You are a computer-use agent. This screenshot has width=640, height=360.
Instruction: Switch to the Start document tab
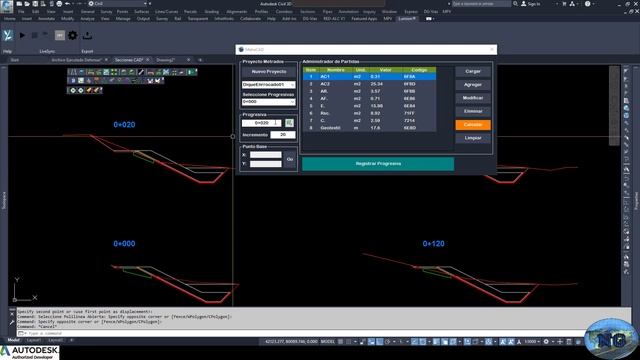point(15,60)
